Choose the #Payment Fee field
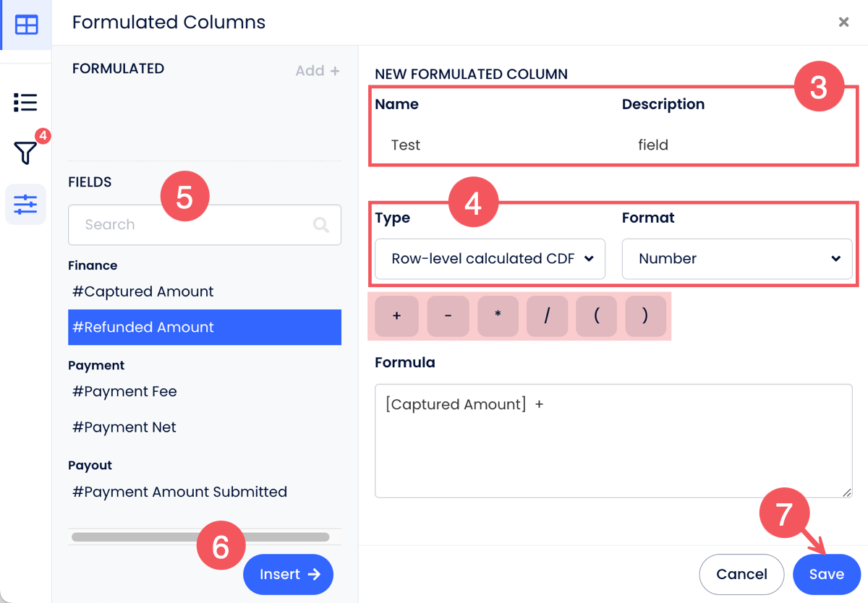Screen dimensions: 868x603 (124, 391)
